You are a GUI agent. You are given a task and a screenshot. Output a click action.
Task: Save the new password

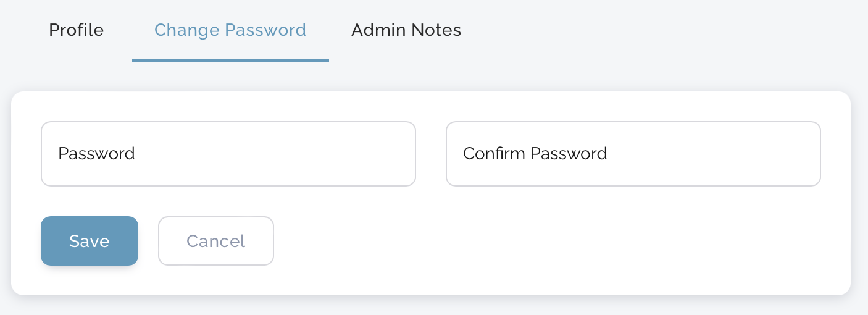(90, 241)
